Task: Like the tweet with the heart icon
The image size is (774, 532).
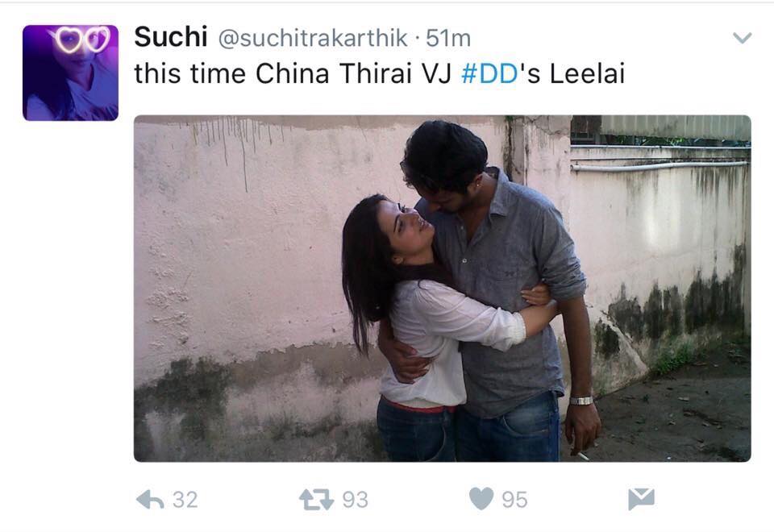Action: click(481, 498)
